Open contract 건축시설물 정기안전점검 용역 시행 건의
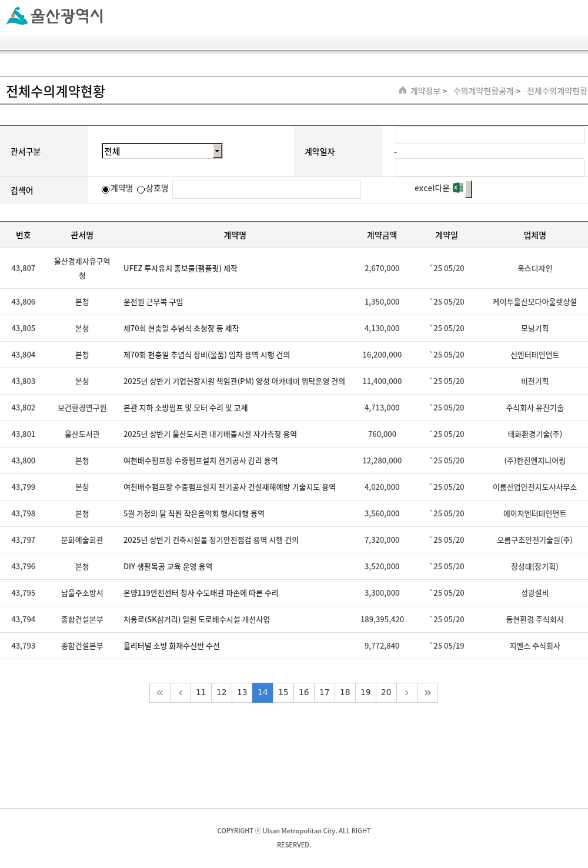 point(211,540)
